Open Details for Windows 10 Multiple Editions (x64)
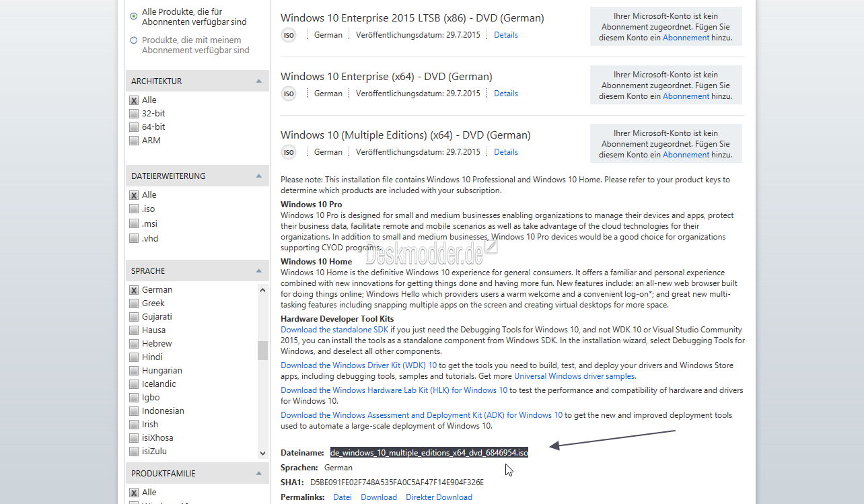The height and width of the screenshot is (504, 864). point(506,152)
